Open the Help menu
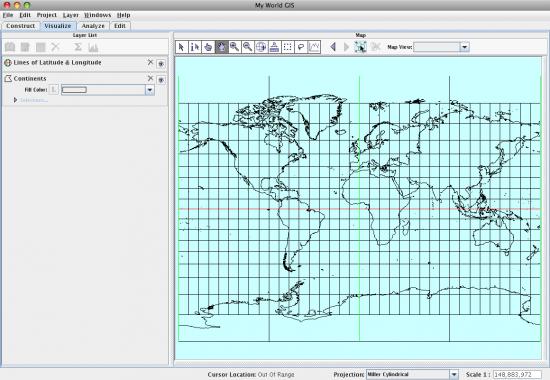The image size is (550, 380). [x=123, y=15]
